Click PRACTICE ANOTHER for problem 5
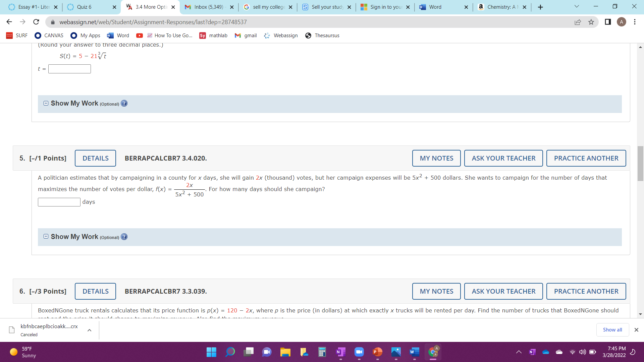This screenshot has height=362, width=644. coord(586,158)
